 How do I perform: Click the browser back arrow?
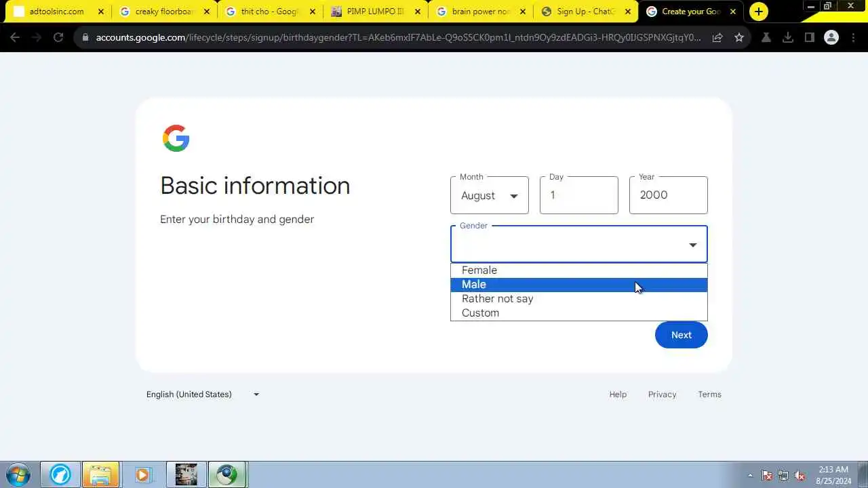pyautogui.click(x=15, y=38)
